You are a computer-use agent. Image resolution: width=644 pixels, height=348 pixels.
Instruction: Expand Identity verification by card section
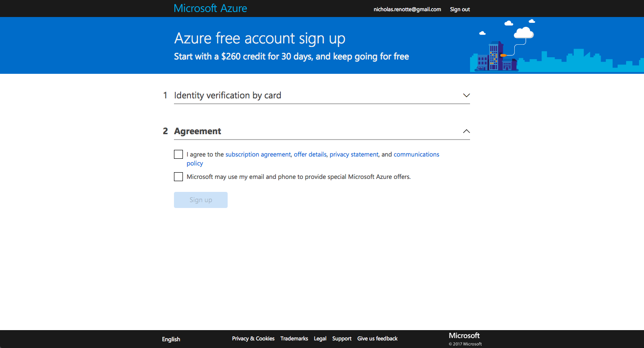coord(466,95)
